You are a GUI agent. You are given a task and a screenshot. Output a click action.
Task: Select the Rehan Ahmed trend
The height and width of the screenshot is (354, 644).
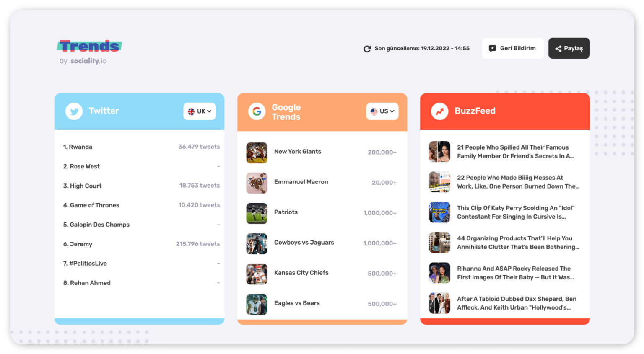click(x=87, y=283)
